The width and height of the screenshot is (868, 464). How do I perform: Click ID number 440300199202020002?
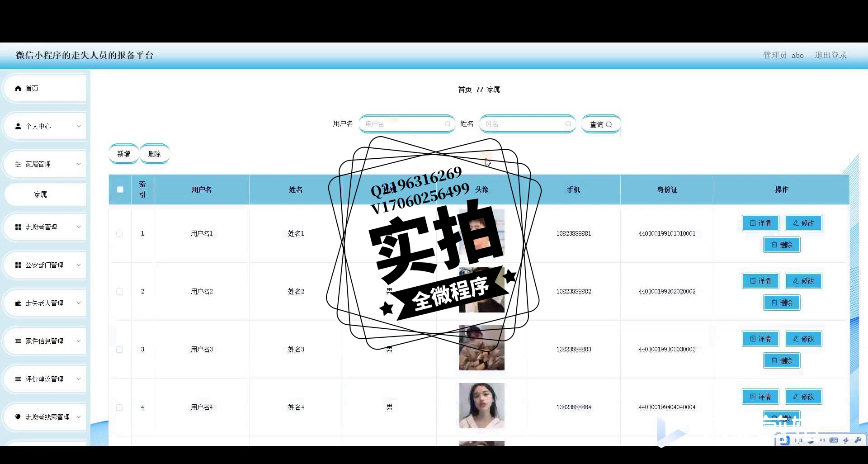[667, 291]
